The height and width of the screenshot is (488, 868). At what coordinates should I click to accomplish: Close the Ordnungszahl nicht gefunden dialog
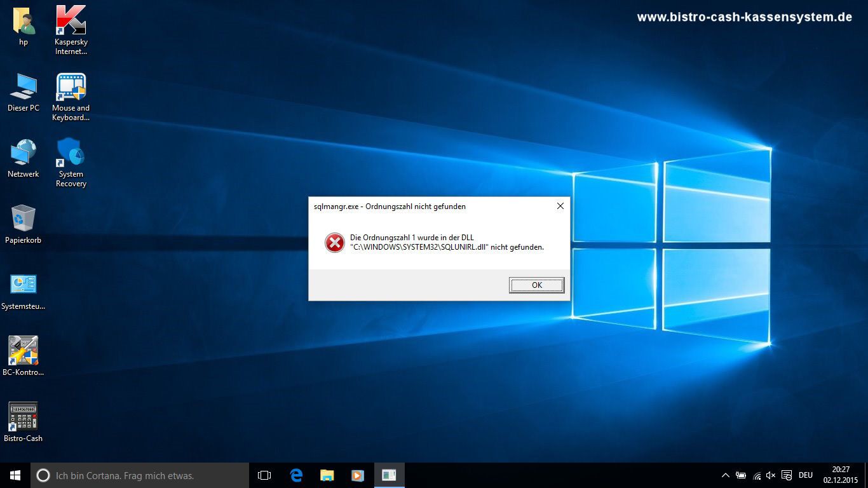pos(560,206)
